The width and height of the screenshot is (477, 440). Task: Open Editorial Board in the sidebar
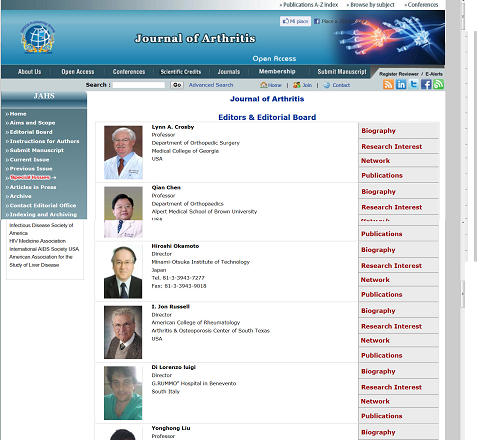pyautogui.click(x=31, y=132)
